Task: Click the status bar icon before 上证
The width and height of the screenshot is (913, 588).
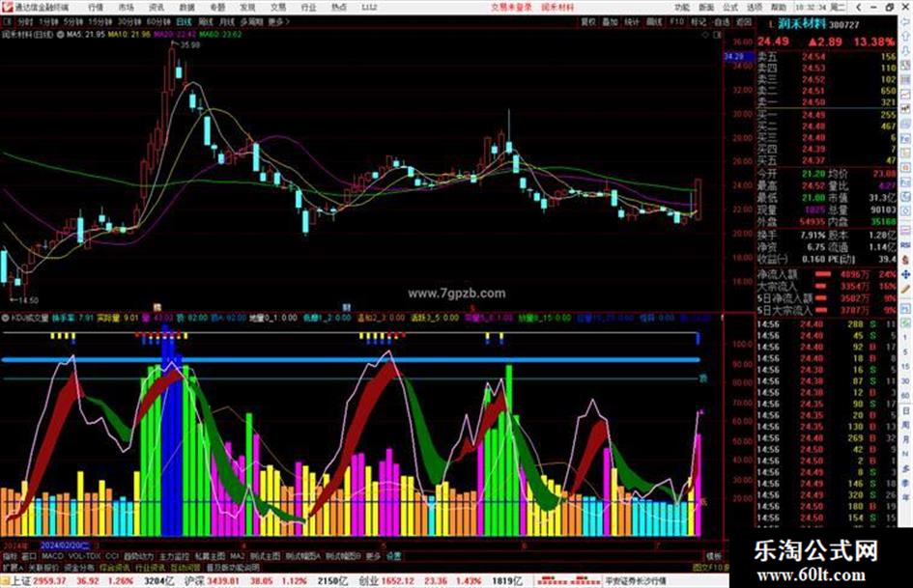Action: click(5, 580)
